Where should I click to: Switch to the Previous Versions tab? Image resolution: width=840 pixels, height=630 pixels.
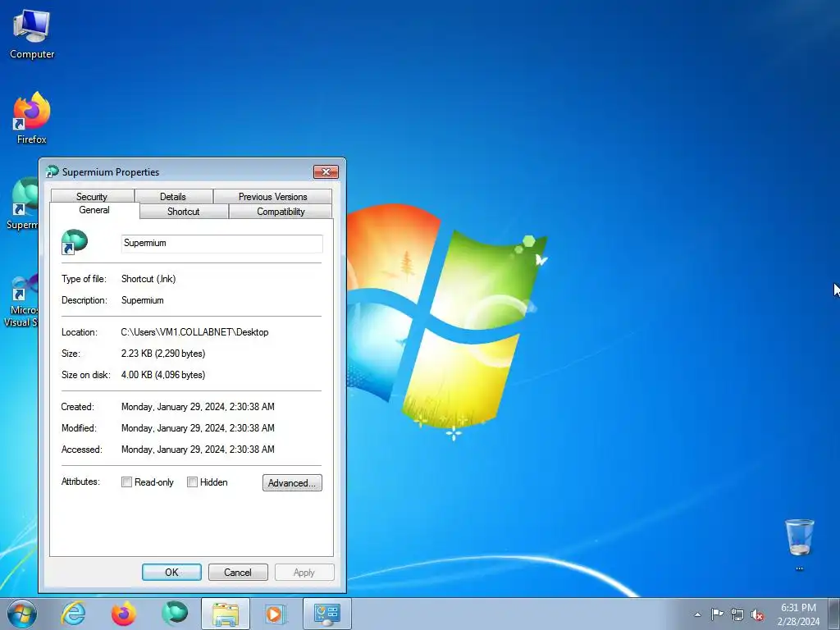(272, 197)
